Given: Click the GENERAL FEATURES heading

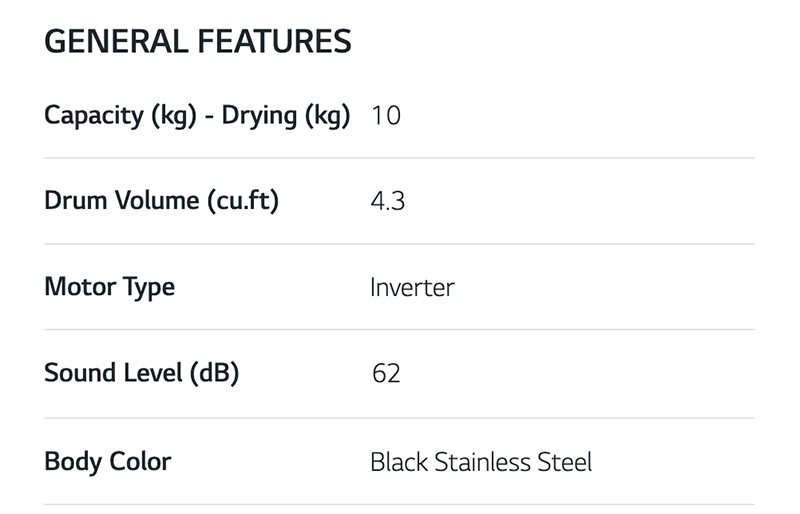Looking at the screenshot, I should 198,42.
